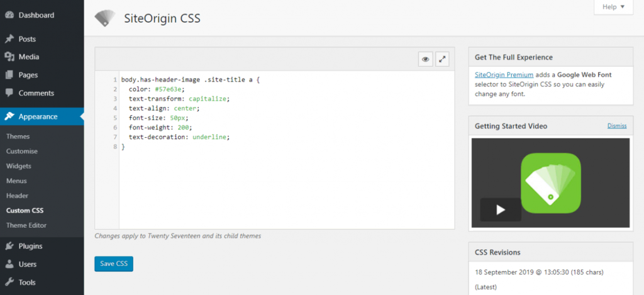Open the Appearance menu section
The width and height of the screenshot is (644, 295).
point(38,116)
